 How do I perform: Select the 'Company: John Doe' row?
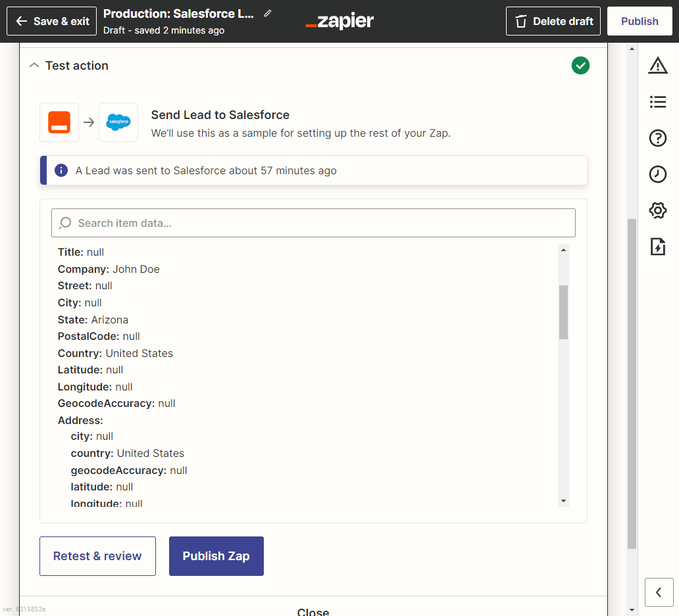[x=109, y=269]
